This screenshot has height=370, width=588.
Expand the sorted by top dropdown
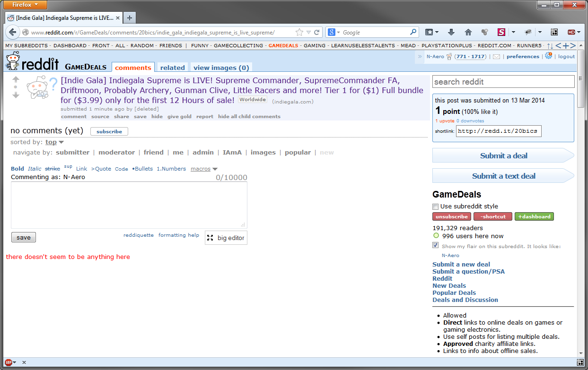coord(55,142)
